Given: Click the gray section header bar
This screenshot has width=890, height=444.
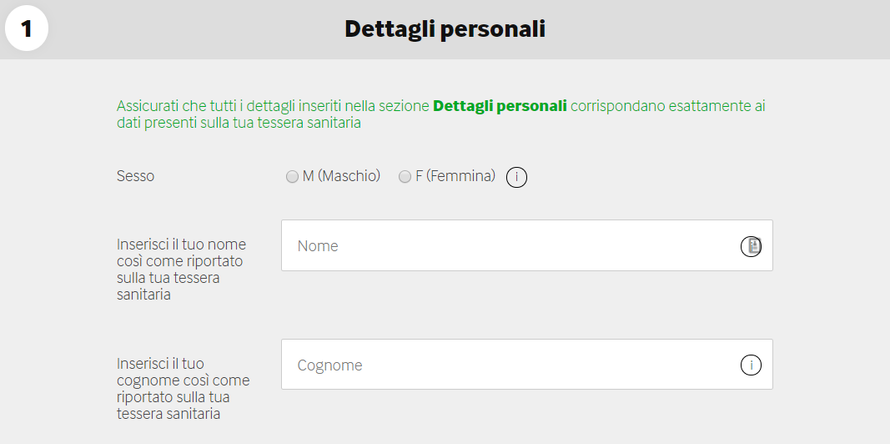Looking at the screenshot, I should 445,30.
